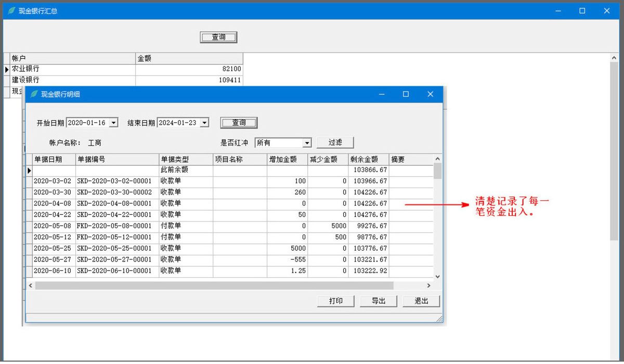This screenshot has width=624, height=364.
Task: Expand the 是否红冲 combo box
Action: (x=307, y=142)
